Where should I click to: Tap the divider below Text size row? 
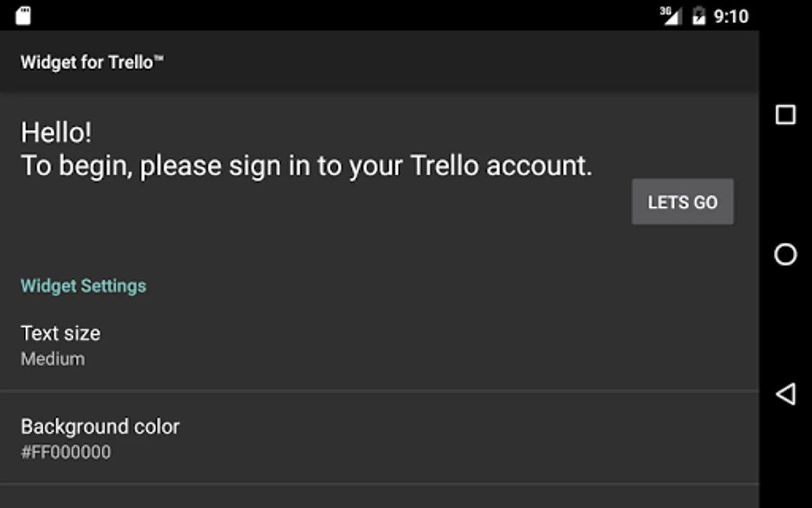pyautogui.click(x=379, y=390)
